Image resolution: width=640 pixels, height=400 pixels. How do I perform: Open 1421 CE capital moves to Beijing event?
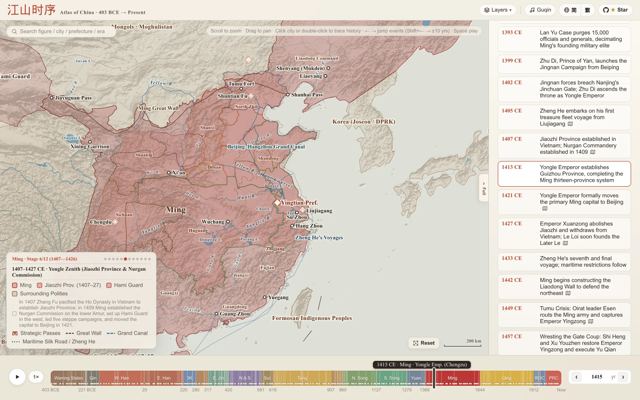pos(564,202)
